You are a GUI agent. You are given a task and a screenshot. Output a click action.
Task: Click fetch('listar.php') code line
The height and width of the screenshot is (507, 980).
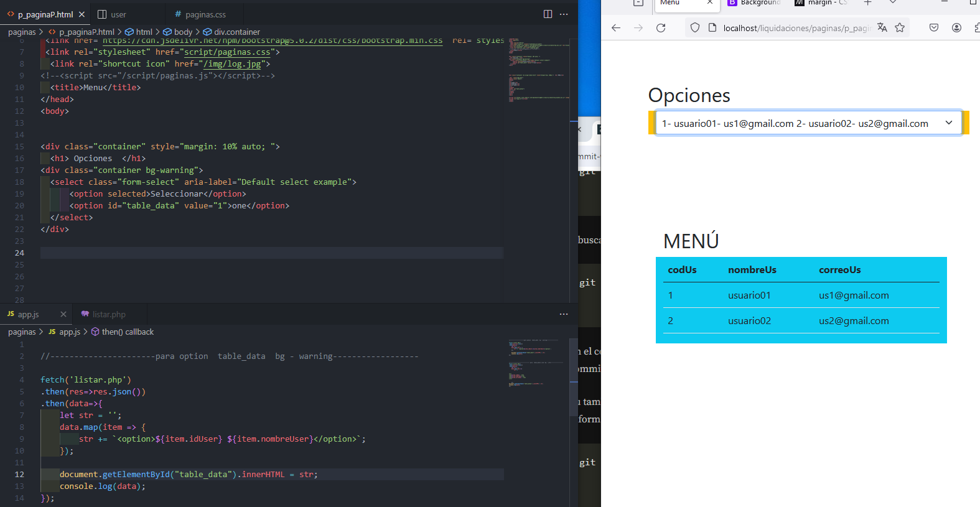click(86, 379)
